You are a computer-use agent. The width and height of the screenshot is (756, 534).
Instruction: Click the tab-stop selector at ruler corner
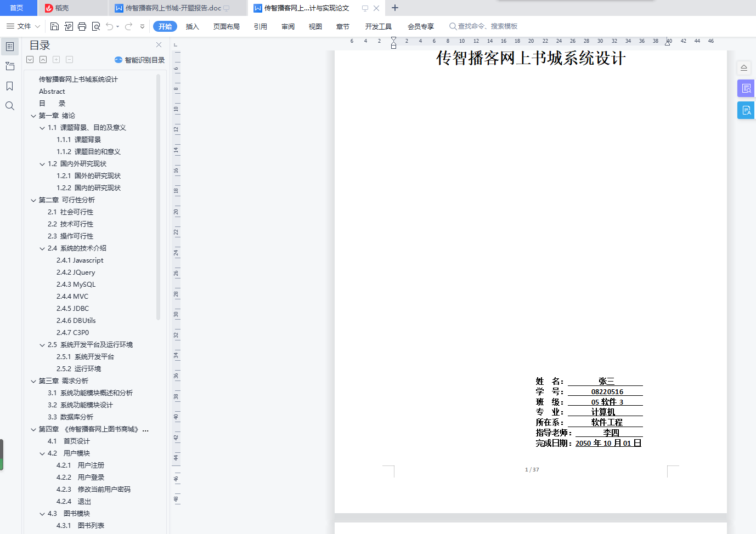176,44
